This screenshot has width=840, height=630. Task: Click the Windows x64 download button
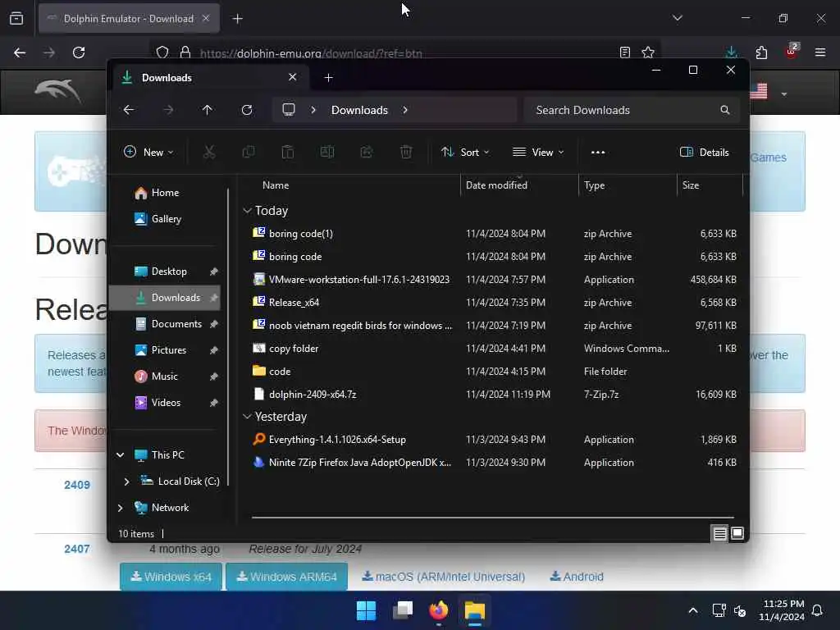click(x=171, y=577)
